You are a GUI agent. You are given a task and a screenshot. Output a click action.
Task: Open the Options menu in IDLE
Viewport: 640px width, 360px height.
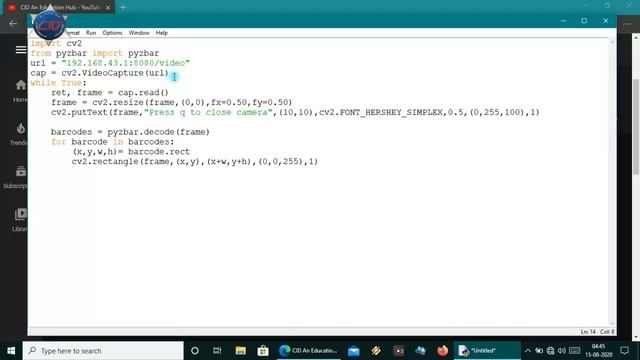point(112,33)
